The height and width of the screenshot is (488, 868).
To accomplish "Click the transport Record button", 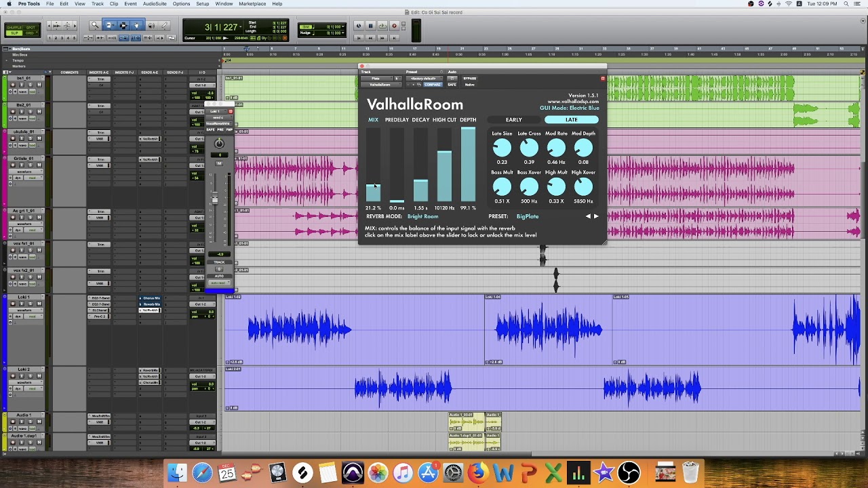I will click(394, 26).
